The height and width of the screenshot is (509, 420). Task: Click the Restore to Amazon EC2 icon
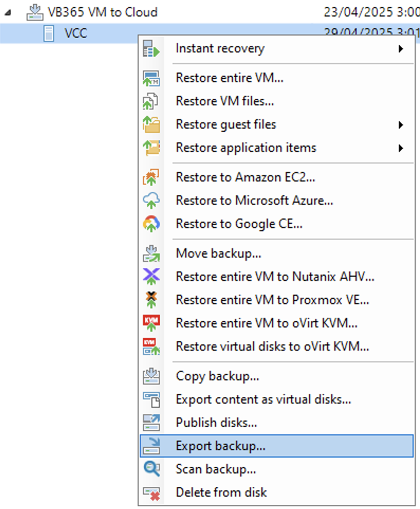click(151, 178)
